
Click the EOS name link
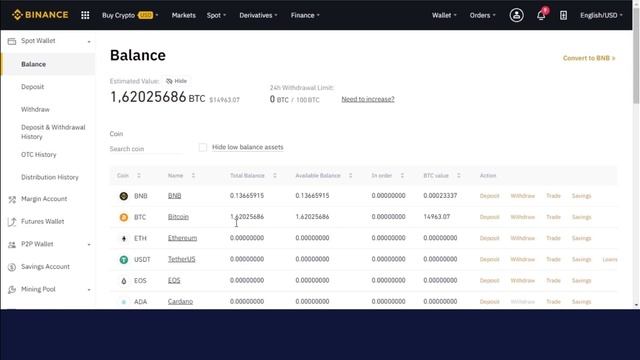(174, 281)
